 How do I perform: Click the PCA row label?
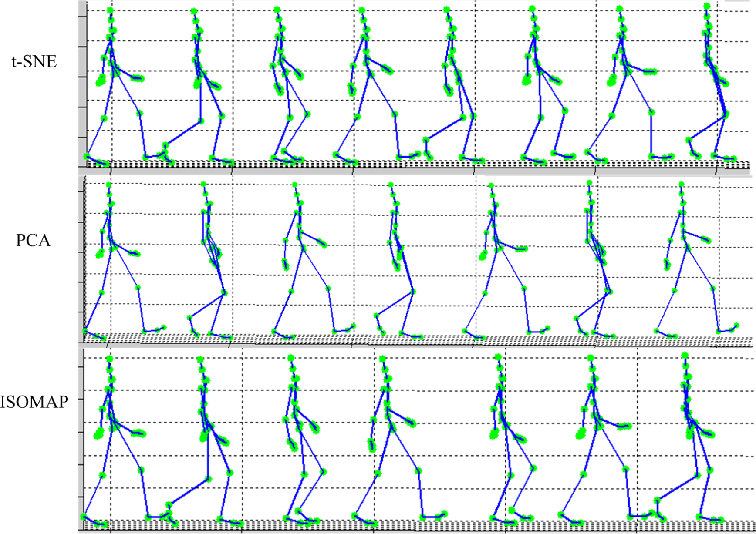point(33,240)
